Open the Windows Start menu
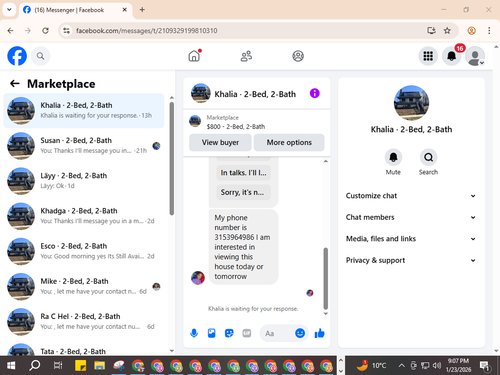Image resolution: width=500 pixels, height=375 pixels. (11, 366)
